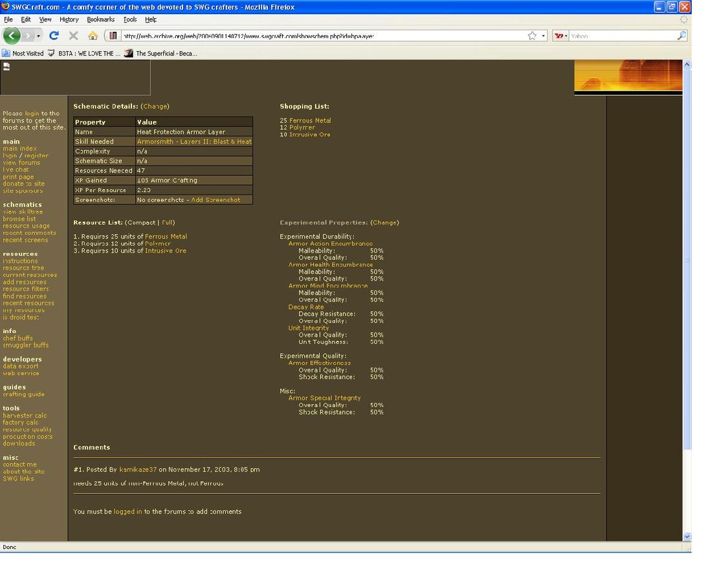
Task: Open the Bookmarks menu
Action: click(x=100, y=19)
